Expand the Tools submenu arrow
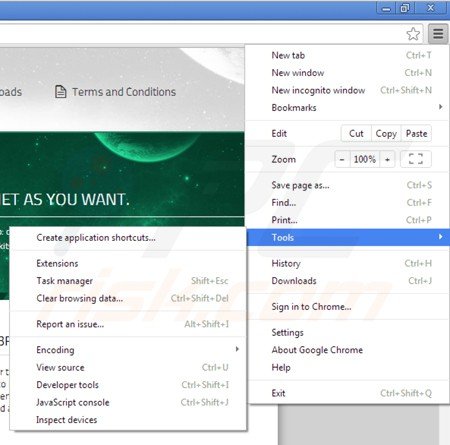This screenshot has width=450, height=445. click(x=441, y=237)
